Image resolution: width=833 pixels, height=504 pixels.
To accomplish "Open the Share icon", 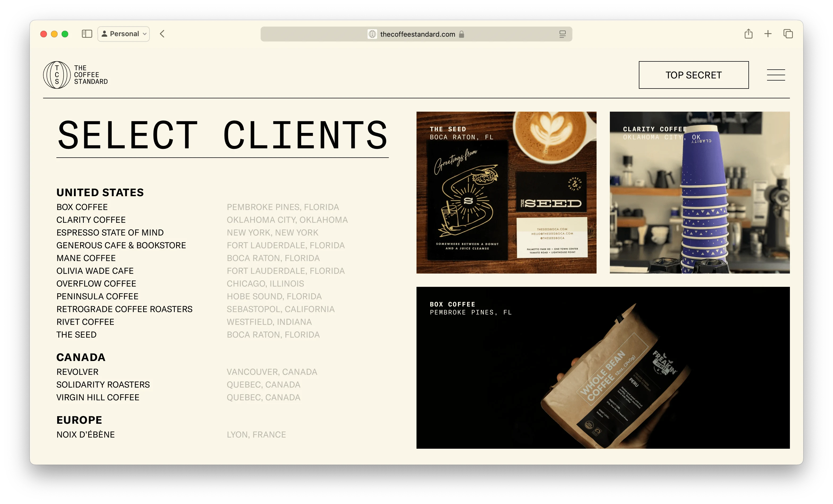I will (748, 34).
